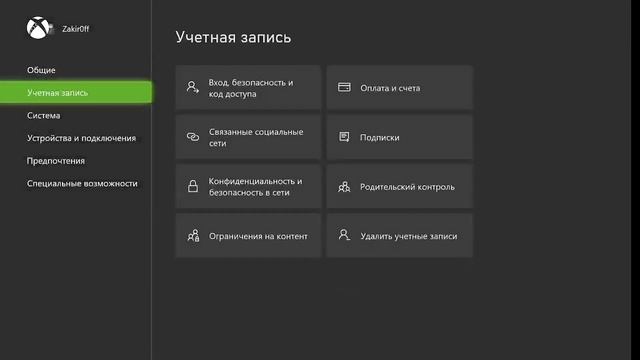
Task: Click the remove-person icon on Удалить учетные записи
Action: tap(344, 235)
